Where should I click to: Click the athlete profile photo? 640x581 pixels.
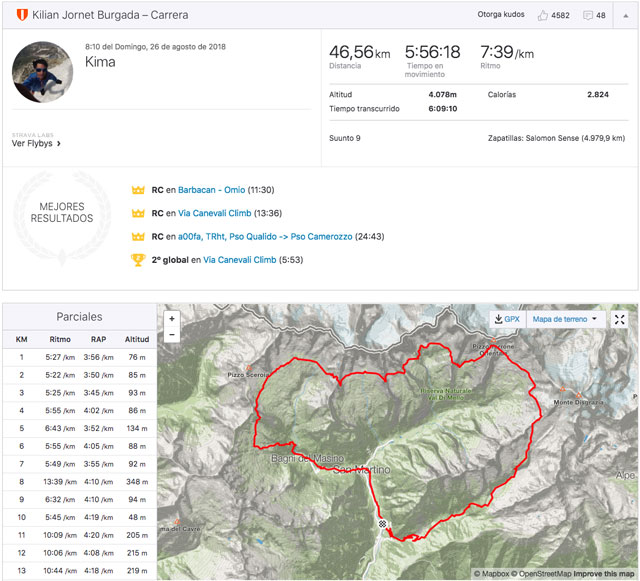click(42, 71)
